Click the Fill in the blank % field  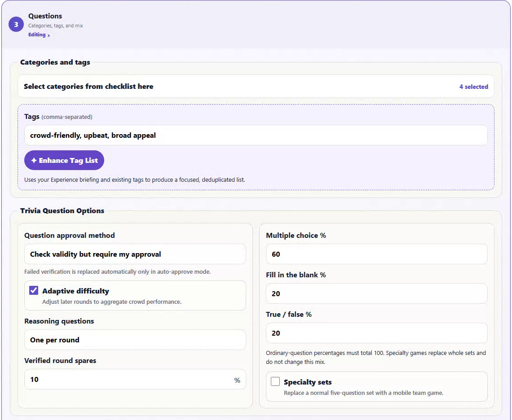pos(376,293)
